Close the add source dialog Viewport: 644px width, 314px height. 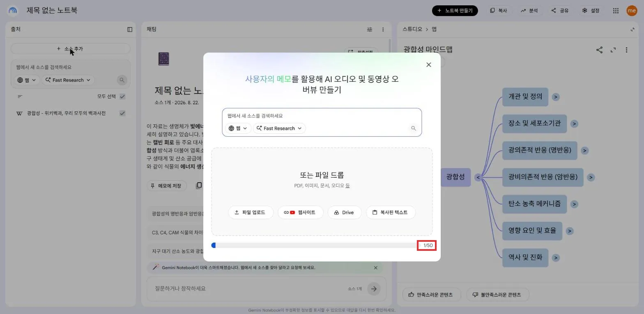428,65
